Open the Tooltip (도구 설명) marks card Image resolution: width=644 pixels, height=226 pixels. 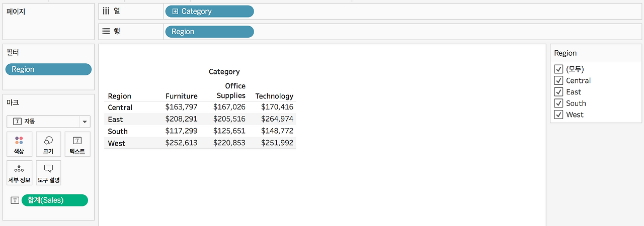(x=48, y=173)
